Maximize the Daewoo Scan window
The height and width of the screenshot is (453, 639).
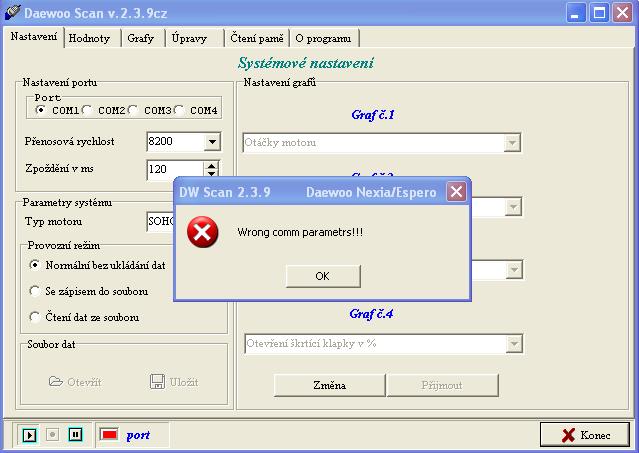[599, 13]
